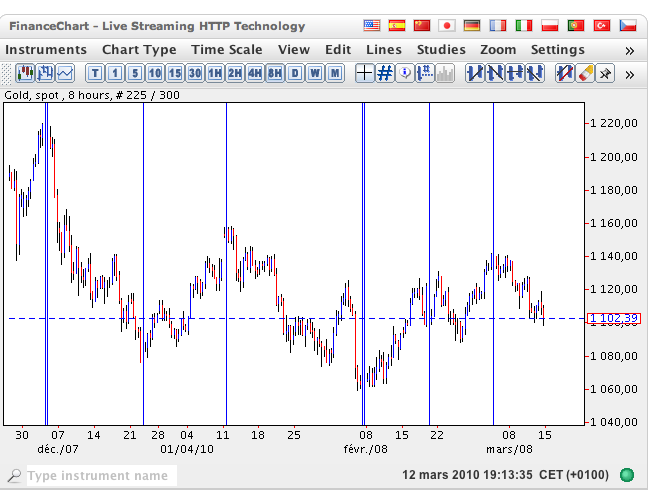Click the info bubble icon
The image size is (652, 501).
point(405,72)
